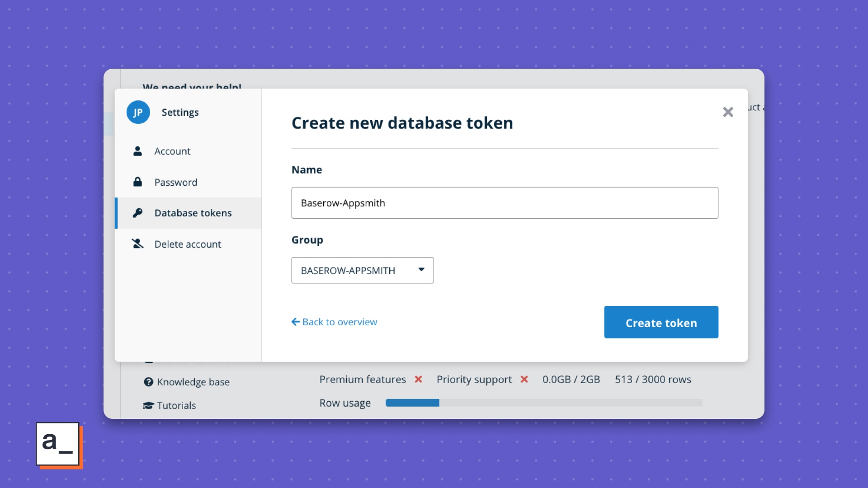The width and height of the screenshot is (868, 488).
Task: Open the Account settings tab
Action: click(172, 151)
